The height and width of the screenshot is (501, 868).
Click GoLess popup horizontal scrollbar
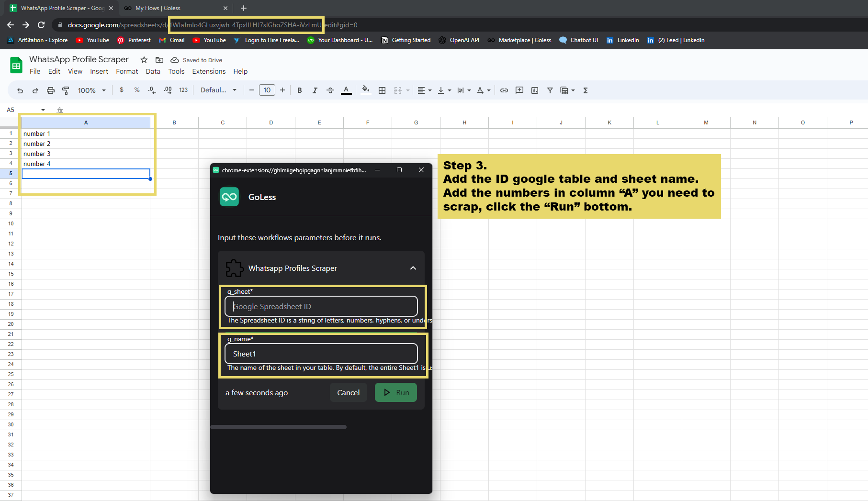[278, 427]
